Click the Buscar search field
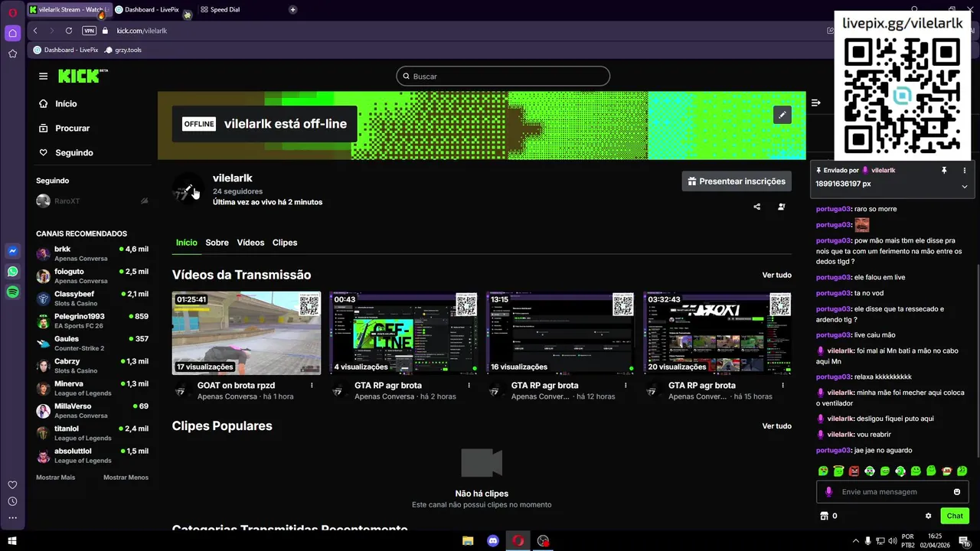 tap(503, 77)
